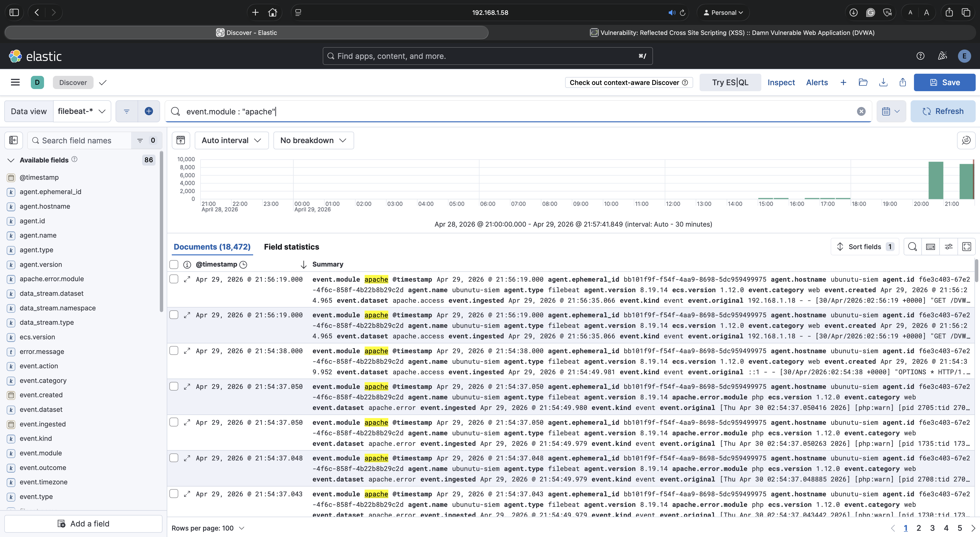This screenshot has width=980, height=537.
Task: Hide the histogram chart icon
Action: 181,140
